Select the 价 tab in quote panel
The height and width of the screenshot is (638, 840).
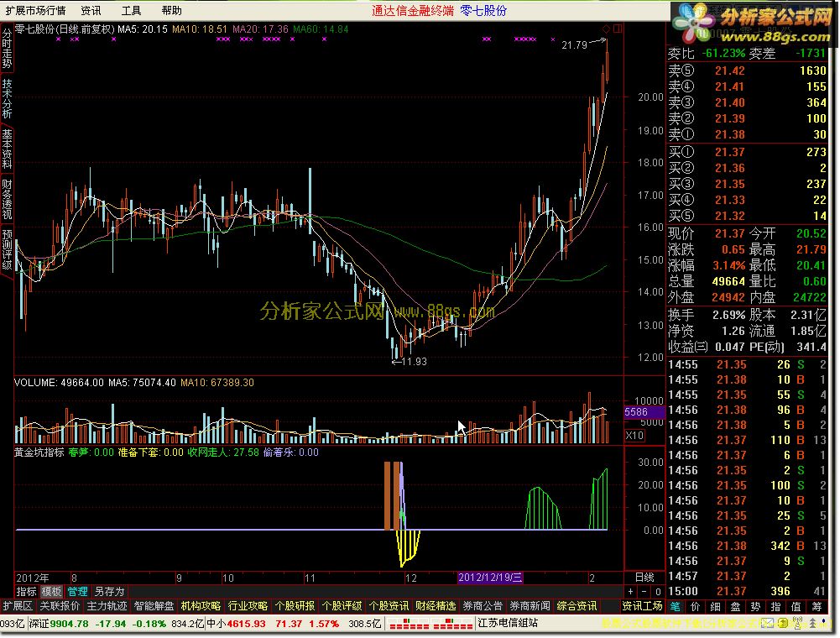[x=695, y=606]
